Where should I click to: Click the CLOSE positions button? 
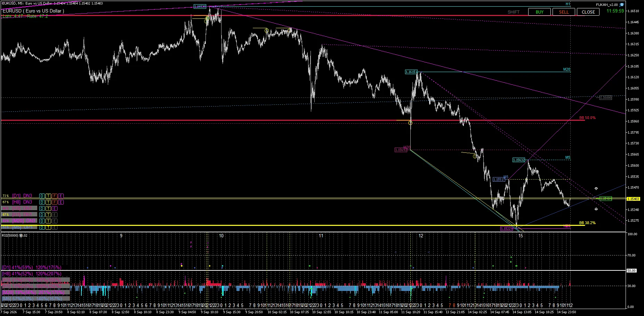pos(588,12)
